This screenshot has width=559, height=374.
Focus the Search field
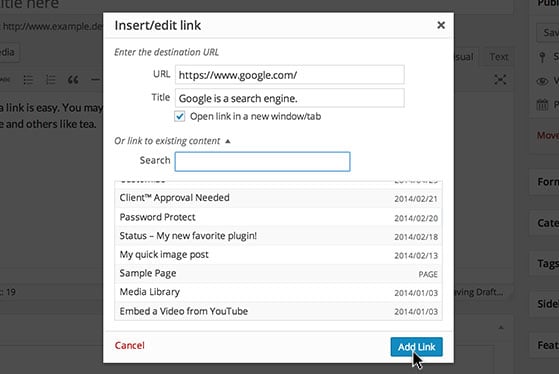(x=262, y=162)
